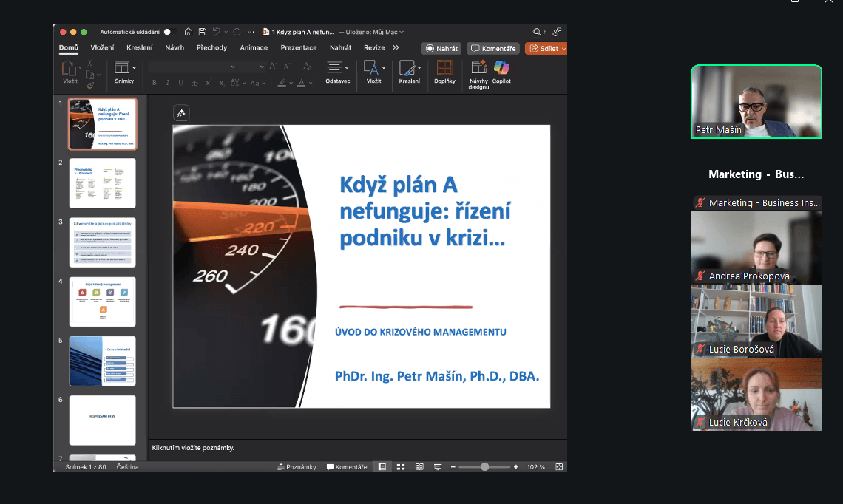
Task: Switch to the Přechody tab
Action: (211, 48)
